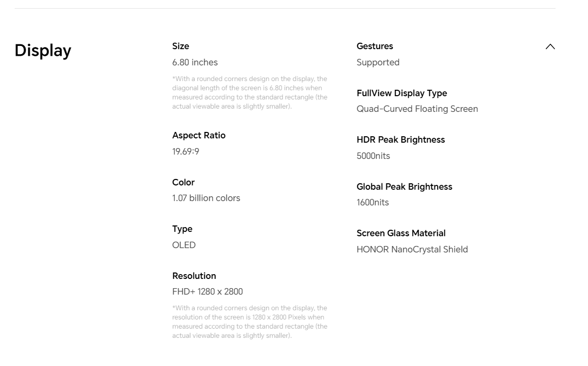The width and height of the screenshot is (588, 366).
Task: Click the 6.80 inches value
Action: point(195,62)
